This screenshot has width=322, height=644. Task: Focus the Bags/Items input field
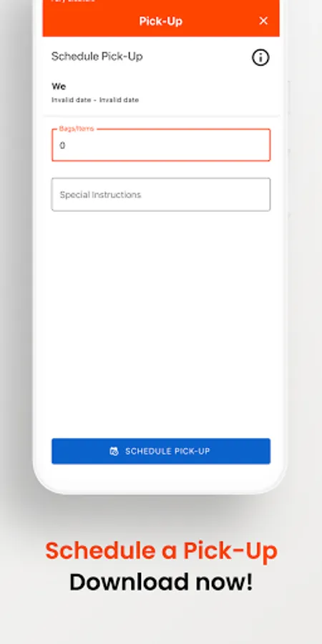(x=161, y=145)
